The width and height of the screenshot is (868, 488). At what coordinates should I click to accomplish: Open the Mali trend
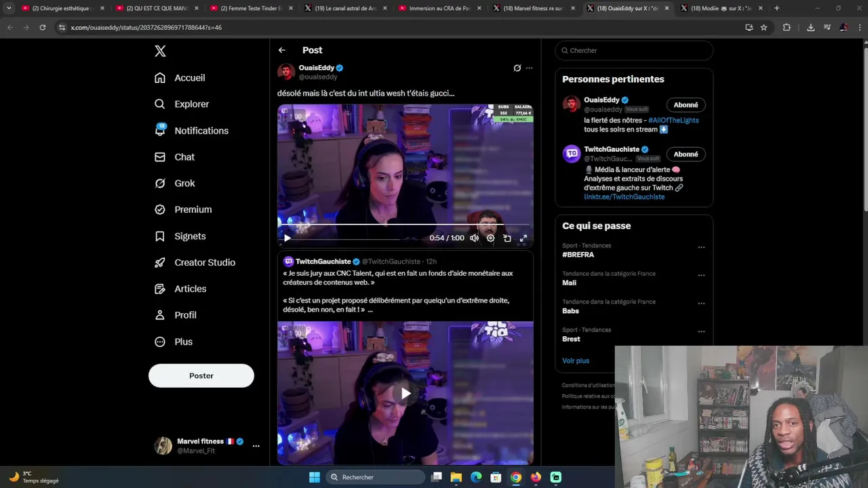(569, 283)
